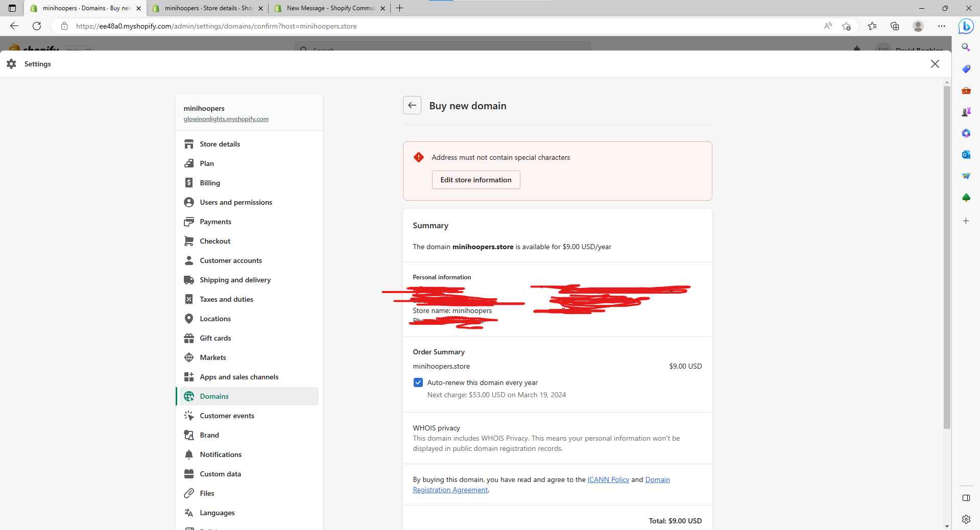
Task: Open the Bing sidebar icon in Edge
Action: tap(966, 26)
